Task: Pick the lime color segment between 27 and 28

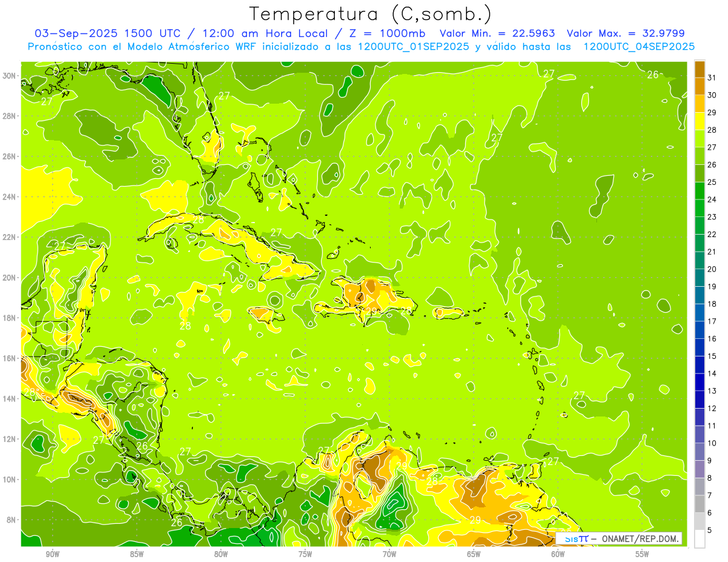Action: [x=699, y=138]
